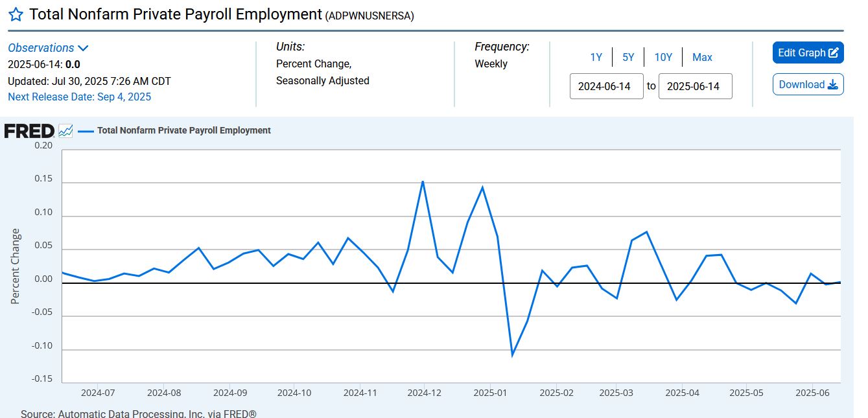Select the 1Y time range
The width and height of the screenshot is (868, 418).
[x=596, y=57]
